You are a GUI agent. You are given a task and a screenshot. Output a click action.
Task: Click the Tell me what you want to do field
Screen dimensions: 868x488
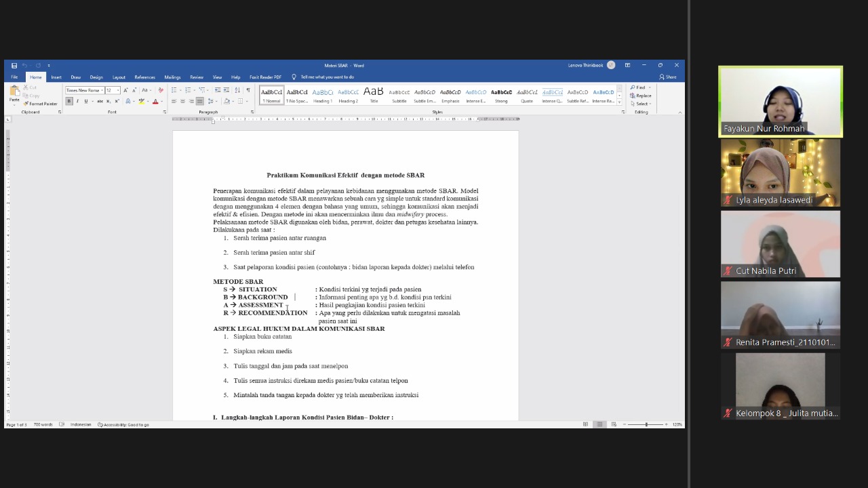tap(328, 77)
